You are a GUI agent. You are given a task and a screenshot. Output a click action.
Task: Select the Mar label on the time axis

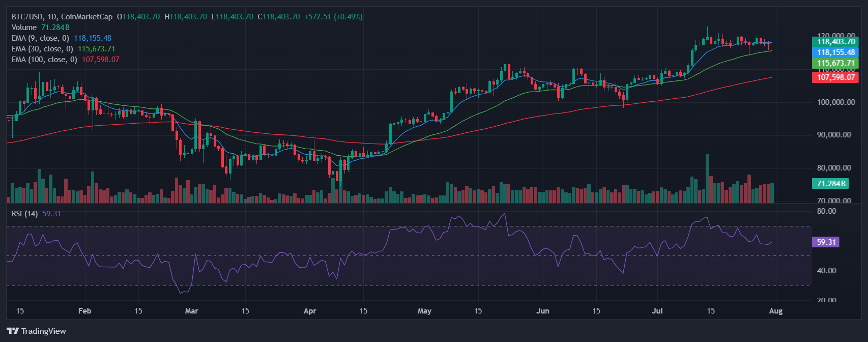tap(191, 311)
